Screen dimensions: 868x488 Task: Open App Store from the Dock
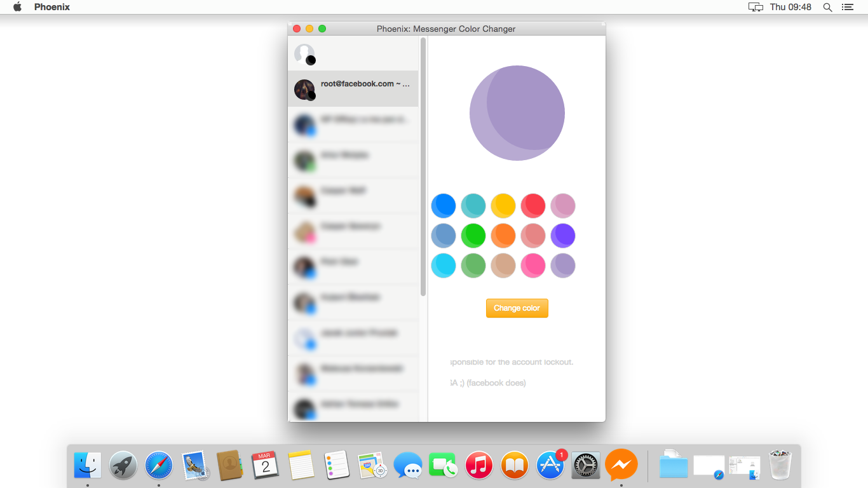pyautogui.click(x=550, y=465)
